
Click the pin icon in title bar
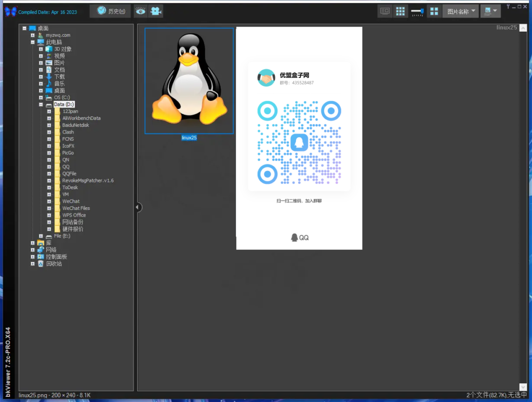tap(508, 6)
